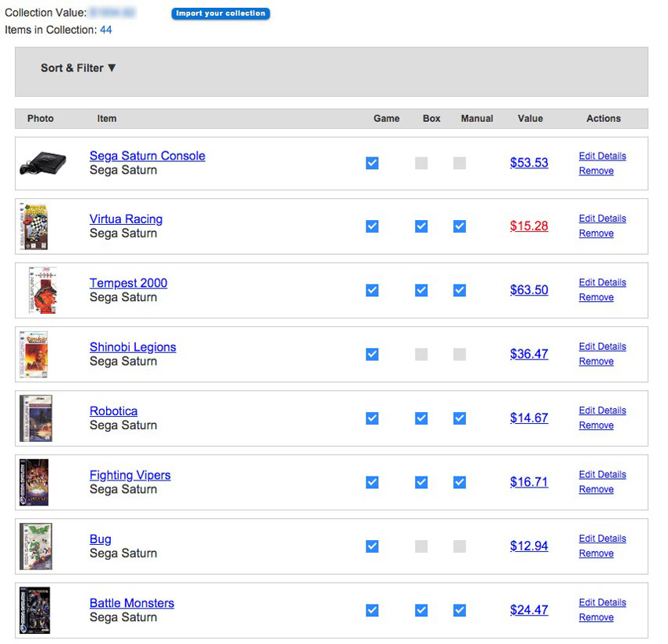Open the $14.67 value link
668x644 pixels.
pos(529,418)
